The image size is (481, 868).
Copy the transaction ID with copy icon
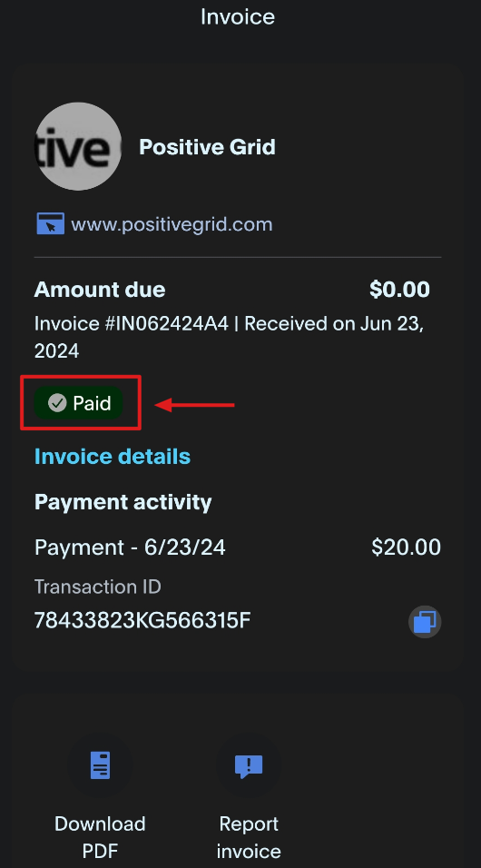point(425,622)
